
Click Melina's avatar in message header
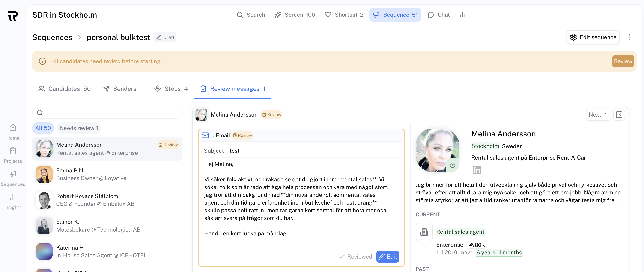(x=201, y=115)
